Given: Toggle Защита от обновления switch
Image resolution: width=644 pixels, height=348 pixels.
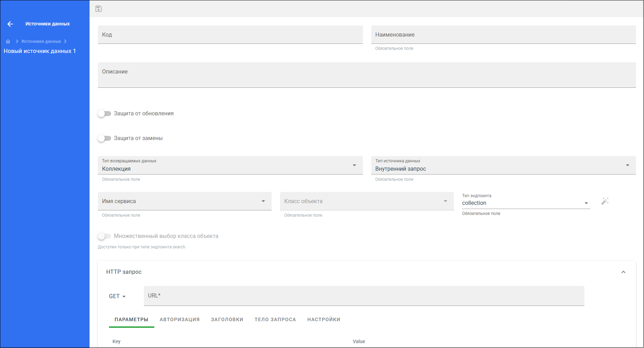Looking at the screenshot, I should [x=104, y=114].
